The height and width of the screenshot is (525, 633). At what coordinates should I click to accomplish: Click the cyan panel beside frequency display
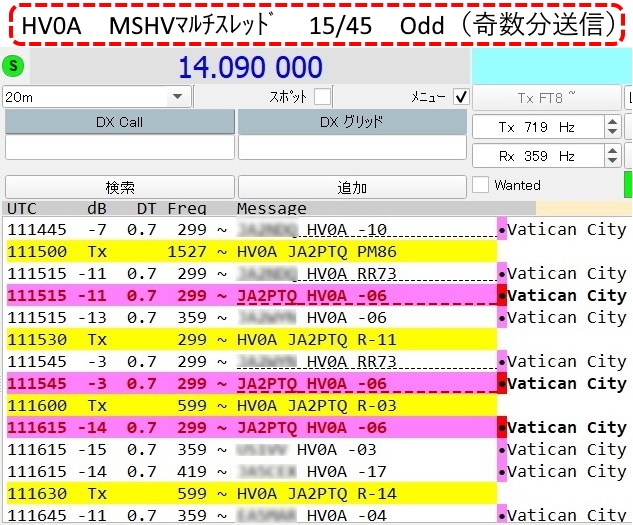(552, 67)
